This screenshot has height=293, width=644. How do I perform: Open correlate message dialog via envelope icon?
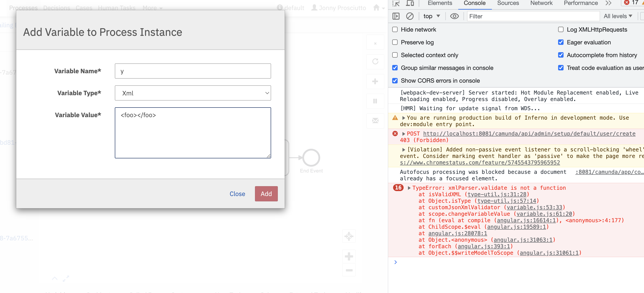(x=375, y=121)
